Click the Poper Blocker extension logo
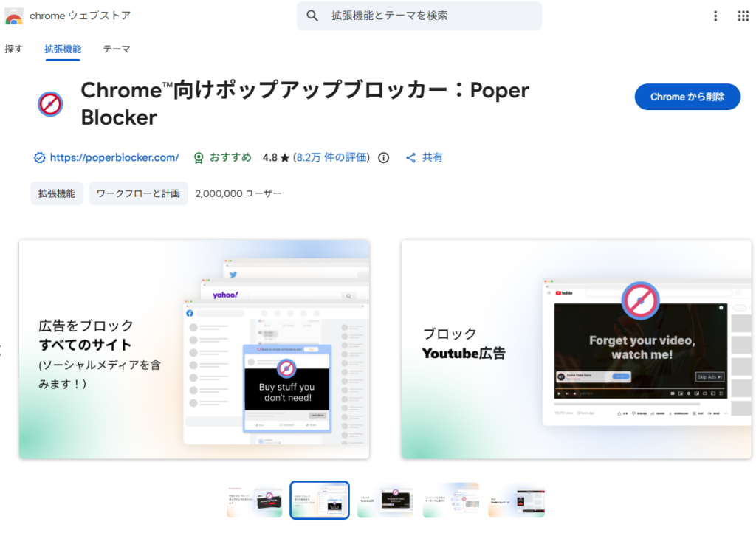This screenshot has width=756, height=533. 50,104
